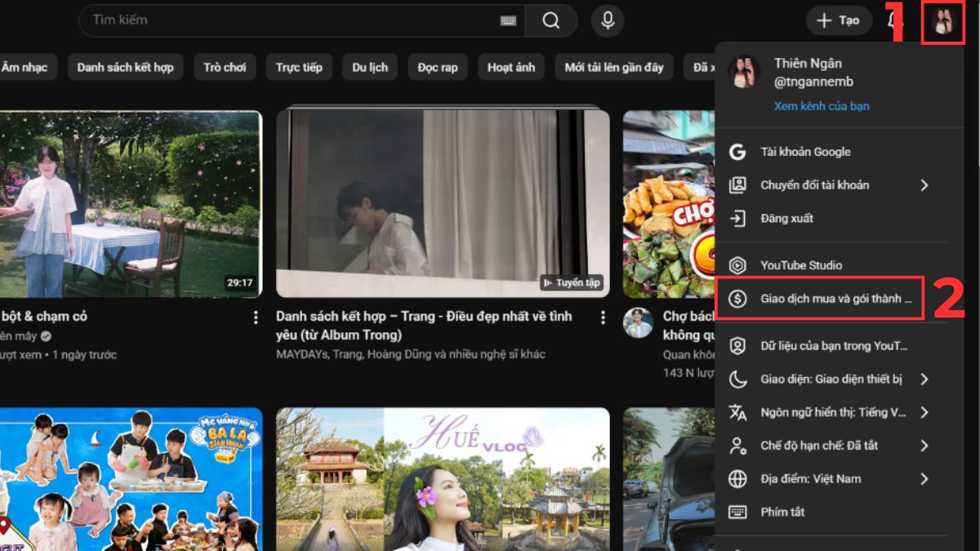Click the moon appearance icon

pos(737,379)
